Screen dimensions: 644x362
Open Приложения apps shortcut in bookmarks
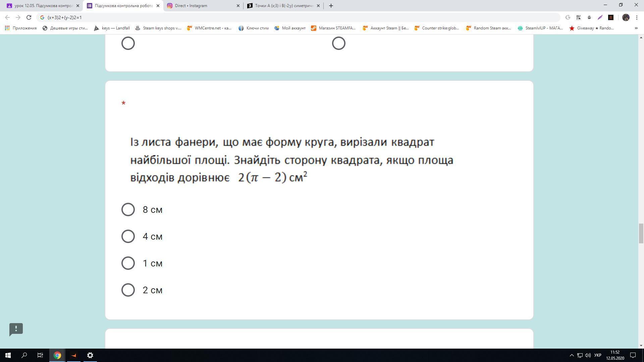pyautogui.click(x=21, y=28)
